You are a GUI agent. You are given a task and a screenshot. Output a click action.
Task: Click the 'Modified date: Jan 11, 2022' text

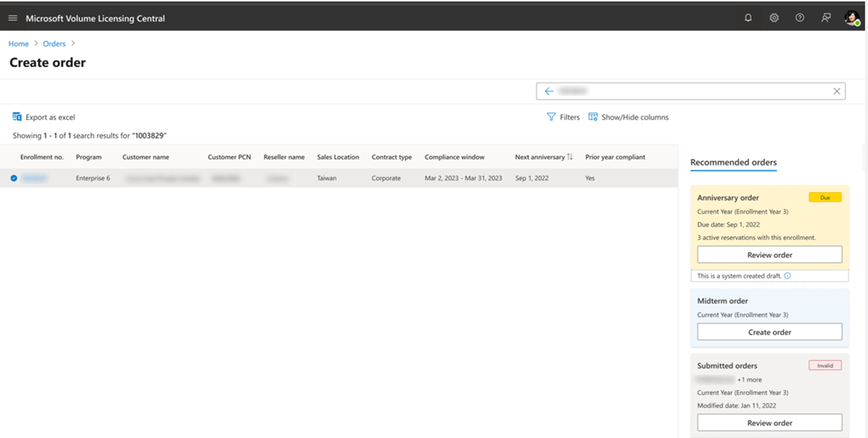click(736, 405)
